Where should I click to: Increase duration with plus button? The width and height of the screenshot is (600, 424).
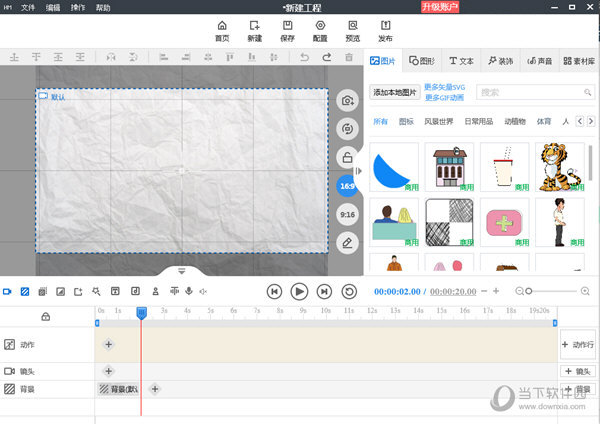[x=496, y=291]
